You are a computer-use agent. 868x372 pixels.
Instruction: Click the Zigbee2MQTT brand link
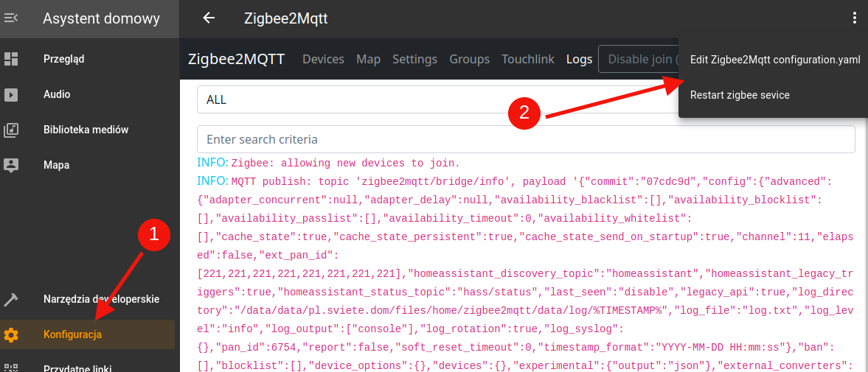point(236,59)
